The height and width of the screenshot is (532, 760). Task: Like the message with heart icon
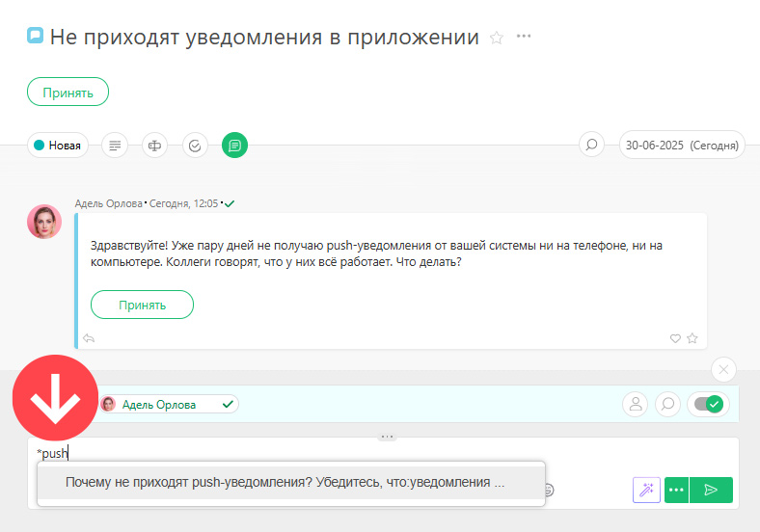[675, 338]
